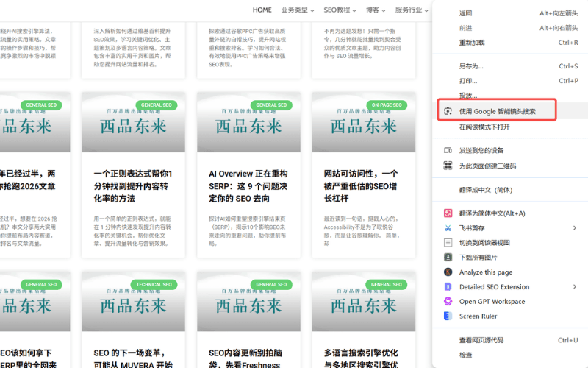Click the Analyze this page icon
This screenshot has width=588, height=368.
point(448,272)
